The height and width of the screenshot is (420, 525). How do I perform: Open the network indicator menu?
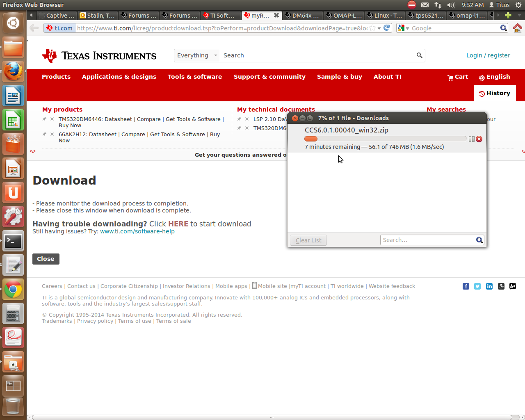point(438,5)
